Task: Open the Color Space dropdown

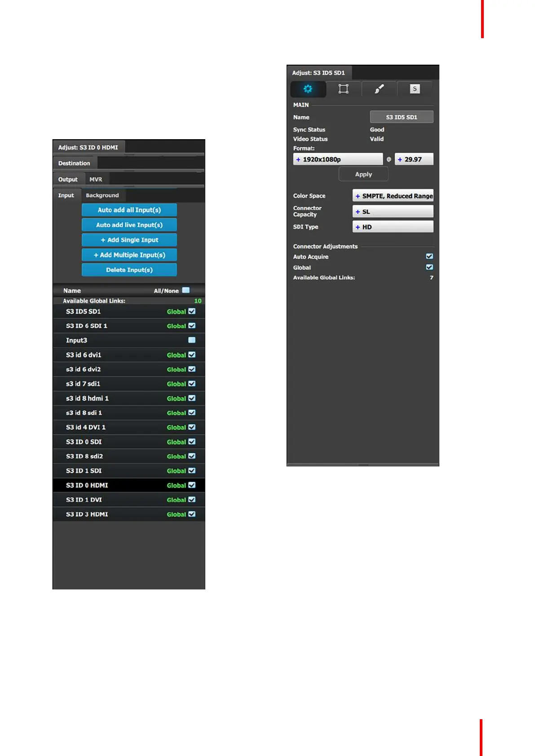Action: tap(393, 196)
